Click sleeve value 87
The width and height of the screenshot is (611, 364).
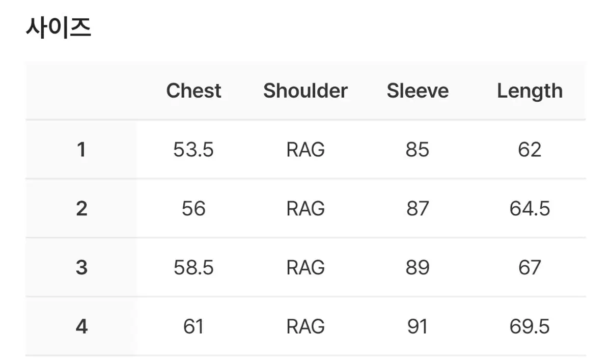pos(418,209)
